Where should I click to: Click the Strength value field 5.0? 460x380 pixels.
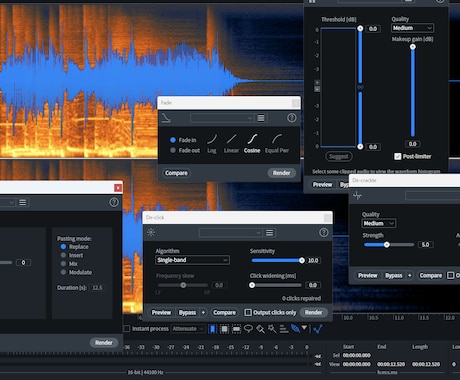coord(426,245)
